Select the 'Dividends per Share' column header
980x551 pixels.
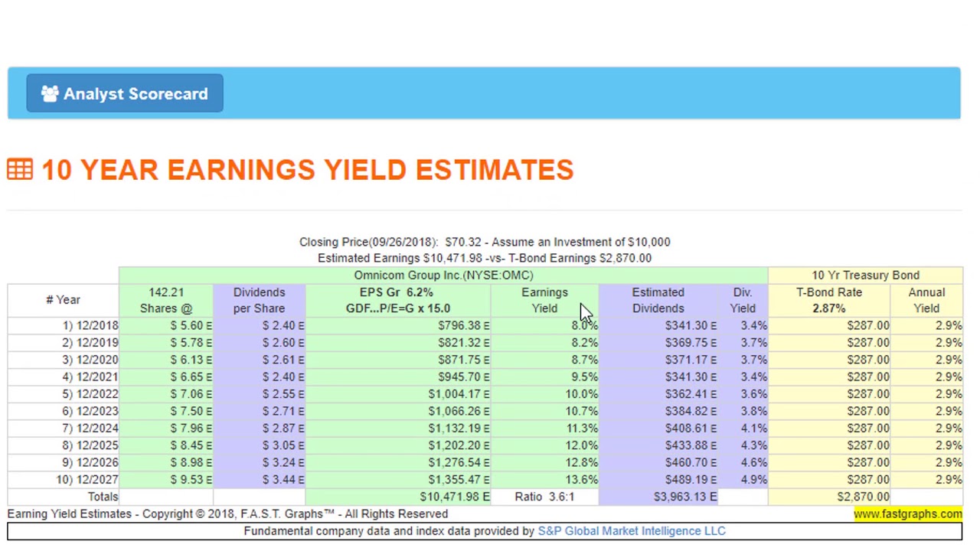259,300
